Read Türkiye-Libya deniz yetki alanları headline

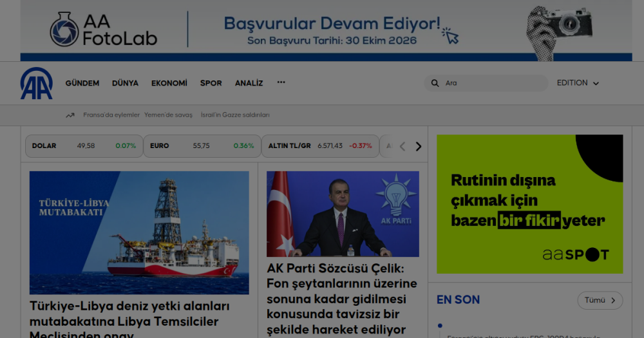pos(129,319)
